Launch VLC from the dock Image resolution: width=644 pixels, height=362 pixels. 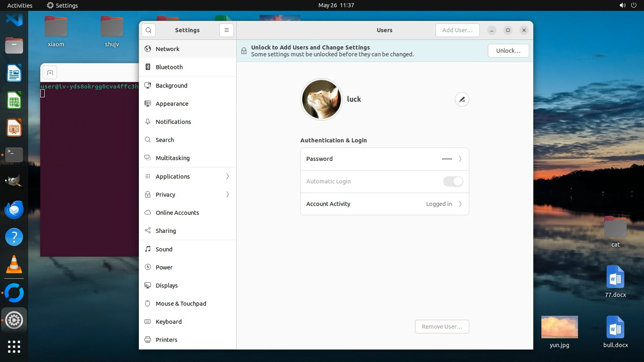tap(14, 265)
